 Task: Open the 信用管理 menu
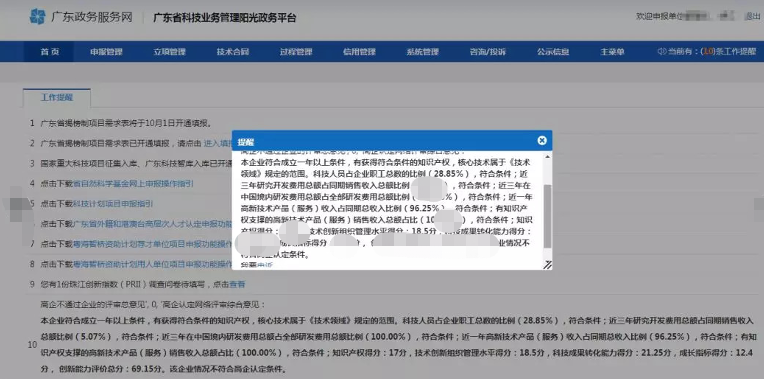click(x=360, y=52)
